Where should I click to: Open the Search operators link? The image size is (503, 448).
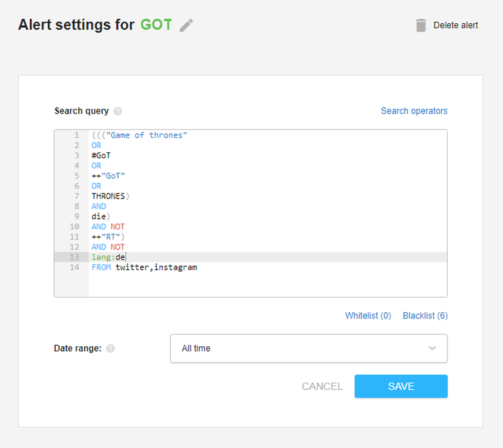414,111
